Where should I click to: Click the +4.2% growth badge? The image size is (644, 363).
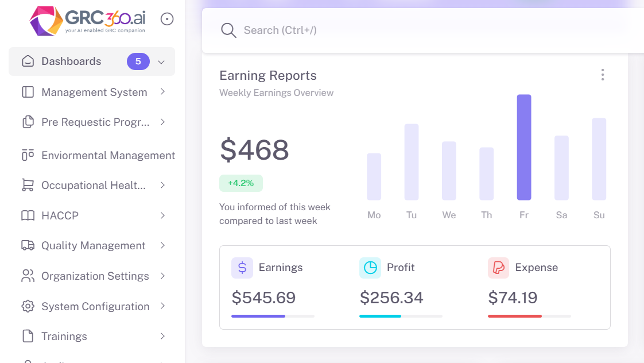[241, 183]
